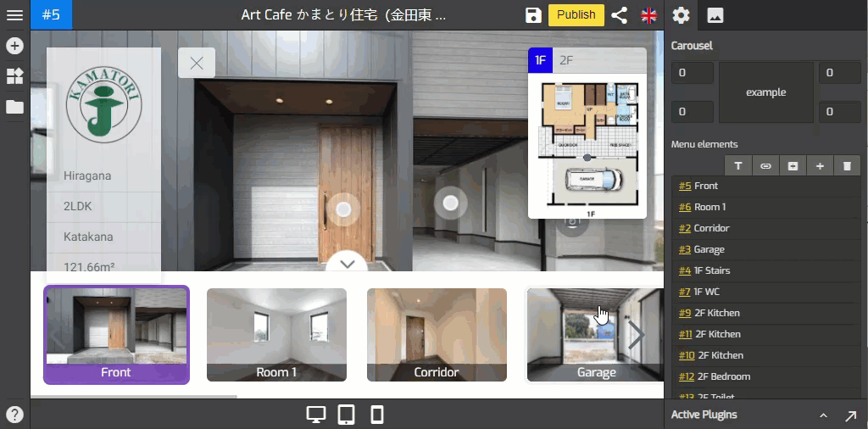
Task: Switch to the settings gear tab
Action: pos(681,15)
